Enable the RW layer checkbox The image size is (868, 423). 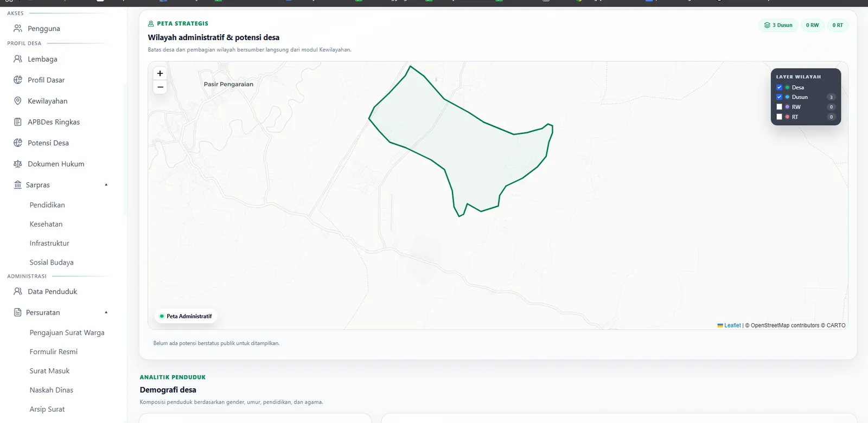tap(780, 107)
